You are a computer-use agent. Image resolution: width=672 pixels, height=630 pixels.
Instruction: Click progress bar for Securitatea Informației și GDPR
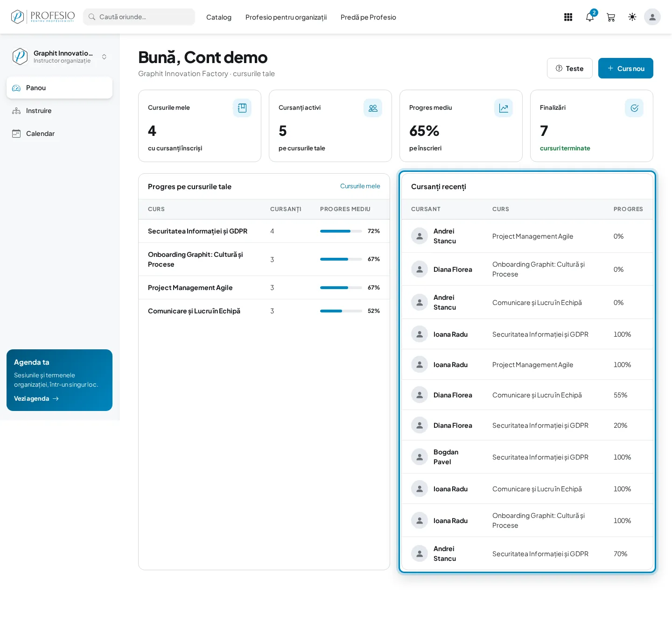[341, 231]
